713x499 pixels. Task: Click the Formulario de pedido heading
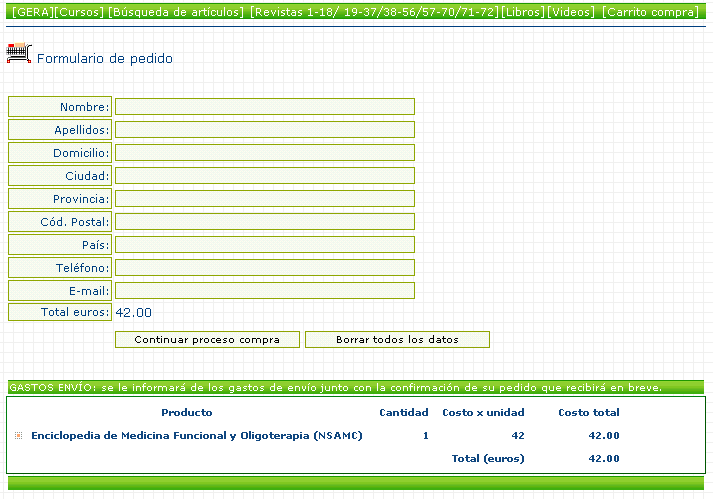105,59
